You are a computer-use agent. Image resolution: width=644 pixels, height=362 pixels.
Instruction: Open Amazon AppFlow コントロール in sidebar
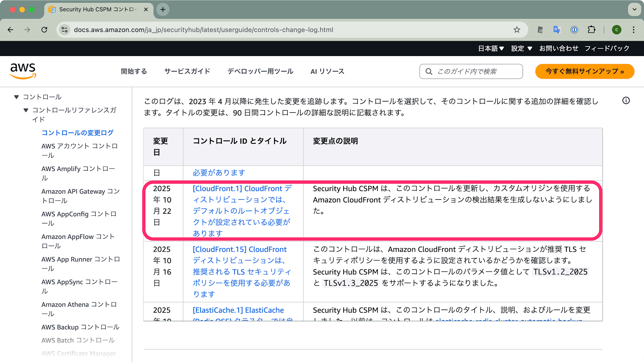coord(78,241)
